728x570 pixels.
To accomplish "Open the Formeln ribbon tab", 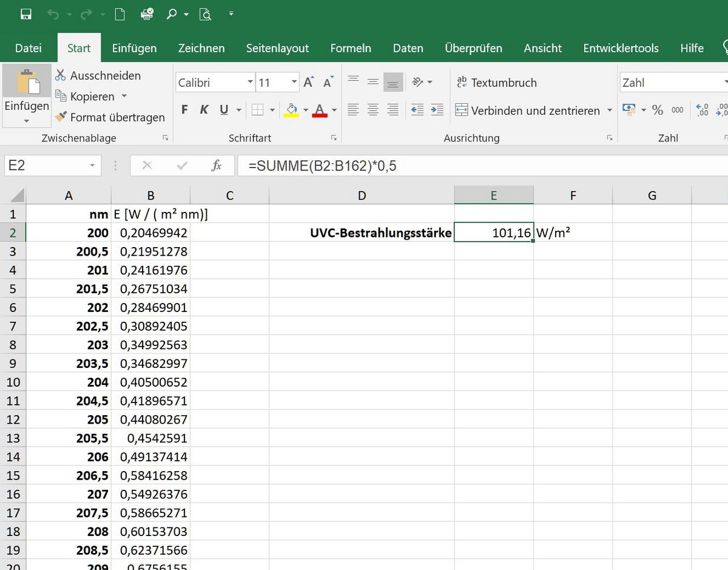I will [x=351, y=48].
